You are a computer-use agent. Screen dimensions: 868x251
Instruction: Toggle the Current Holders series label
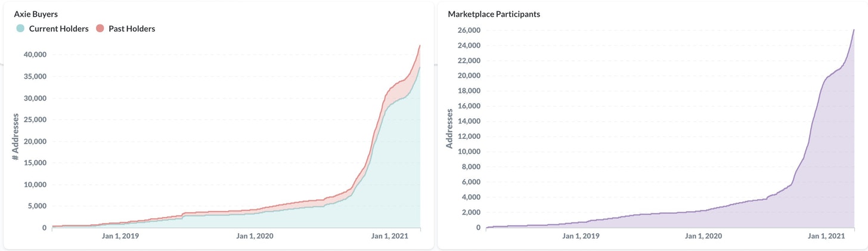pyautogui.click(x=58, y=29)
